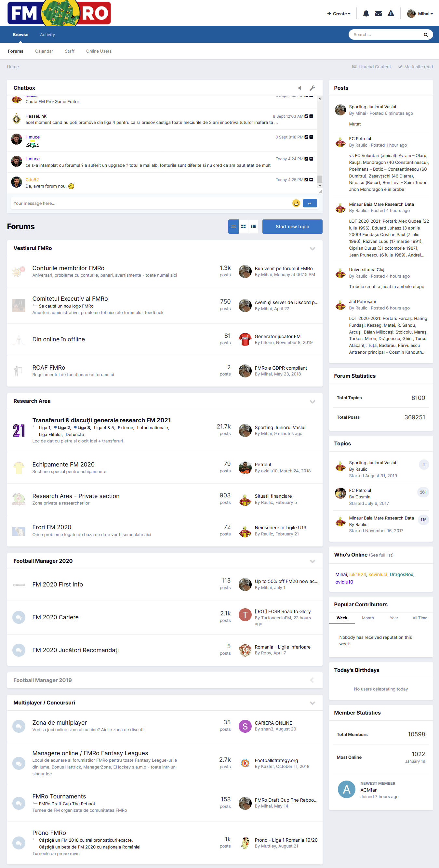Expand the Football Manager 2019 category

pos(312,680)
